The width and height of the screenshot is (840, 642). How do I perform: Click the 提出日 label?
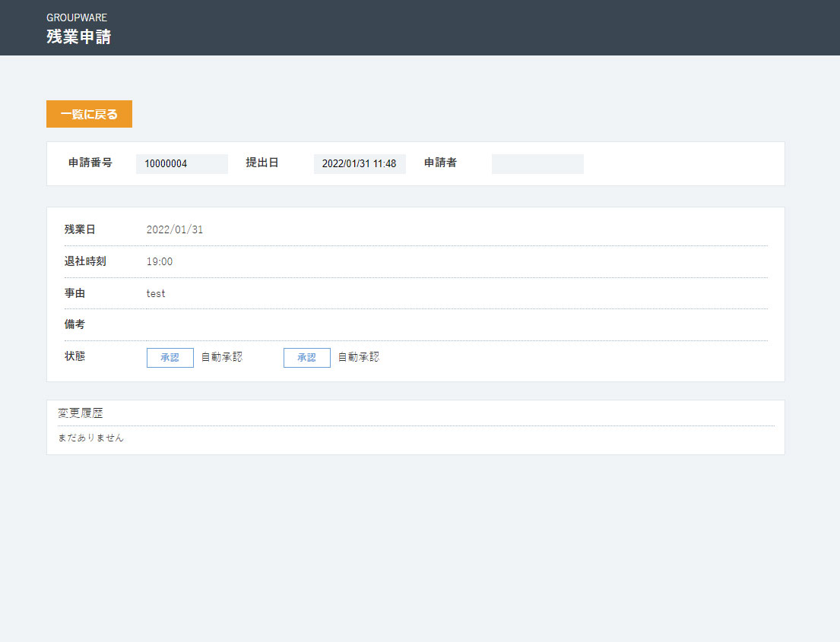(x=262, y=163)
